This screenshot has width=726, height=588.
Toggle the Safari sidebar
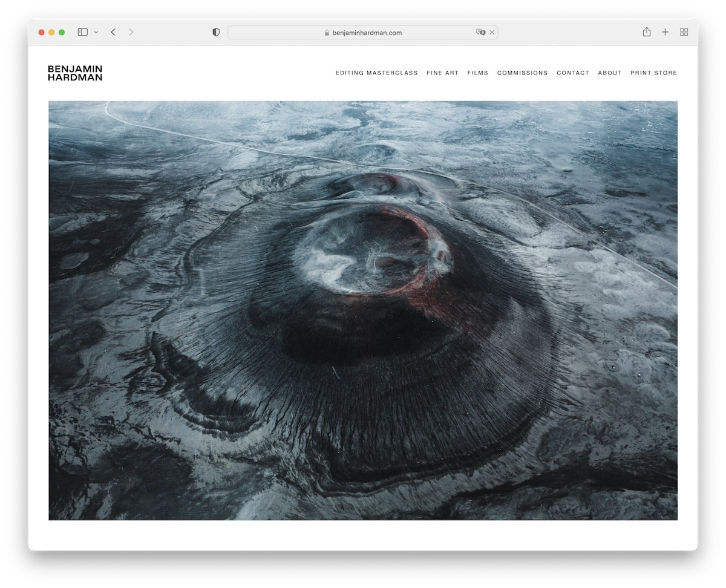click(x=82, y=31)
